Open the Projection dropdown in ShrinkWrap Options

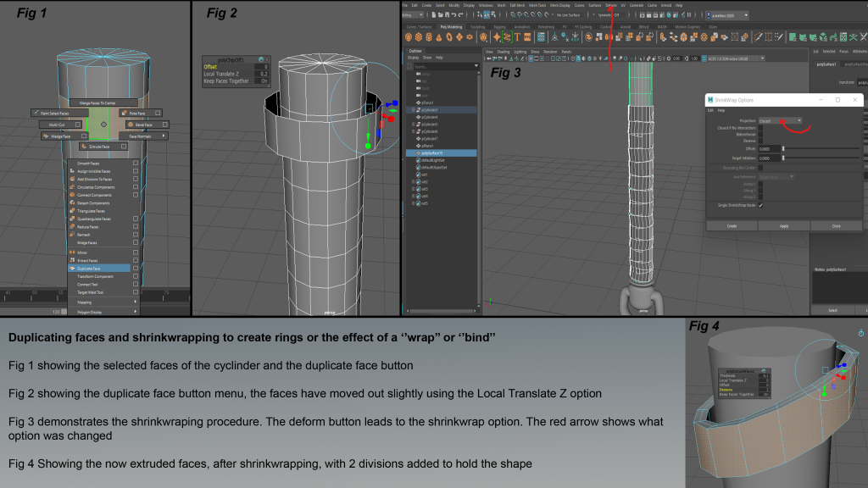pyautogui.click(x=779, y=121)
